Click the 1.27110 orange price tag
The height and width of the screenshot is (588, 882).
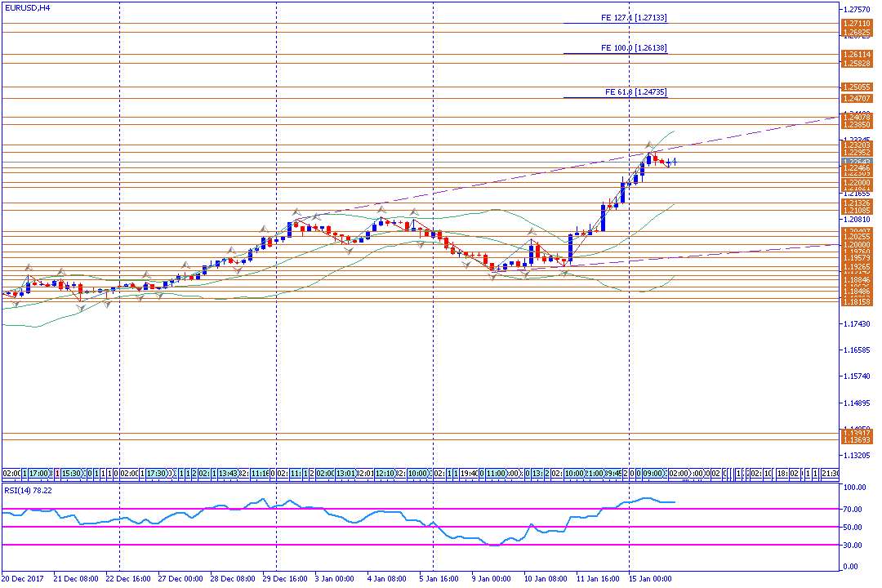click(x=857, y=24)
